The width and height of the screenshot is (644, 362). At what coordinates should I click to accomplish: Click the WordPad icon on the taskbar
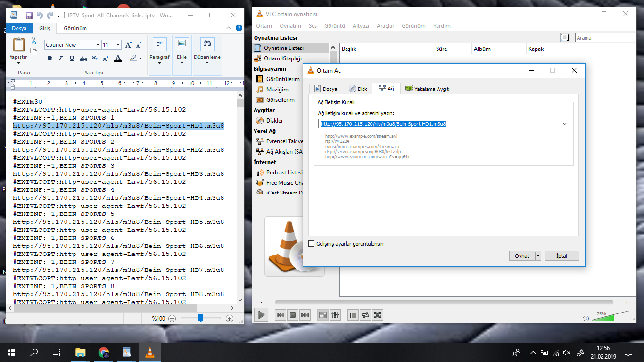pos(126,352)
